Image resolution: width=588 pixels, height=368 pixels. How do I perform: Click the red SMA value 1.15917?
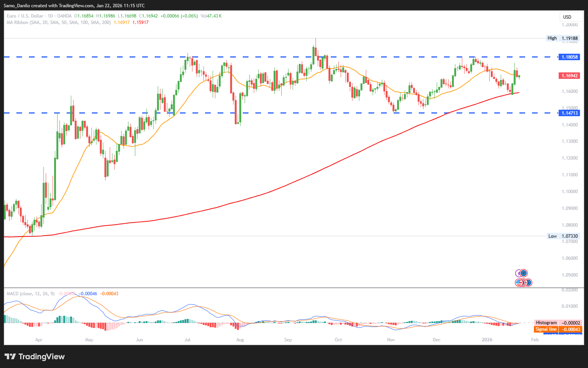(140, 22)
